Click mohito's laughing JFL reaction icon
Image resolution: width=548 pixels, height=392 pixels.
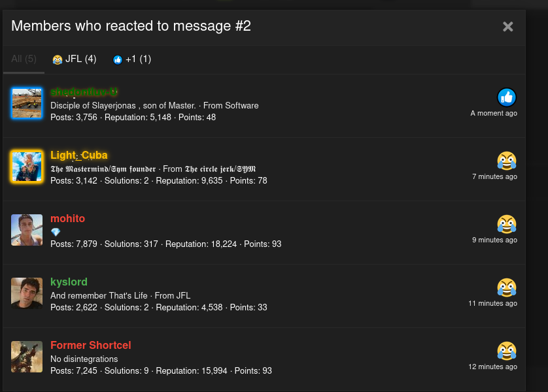pos(507,224)
